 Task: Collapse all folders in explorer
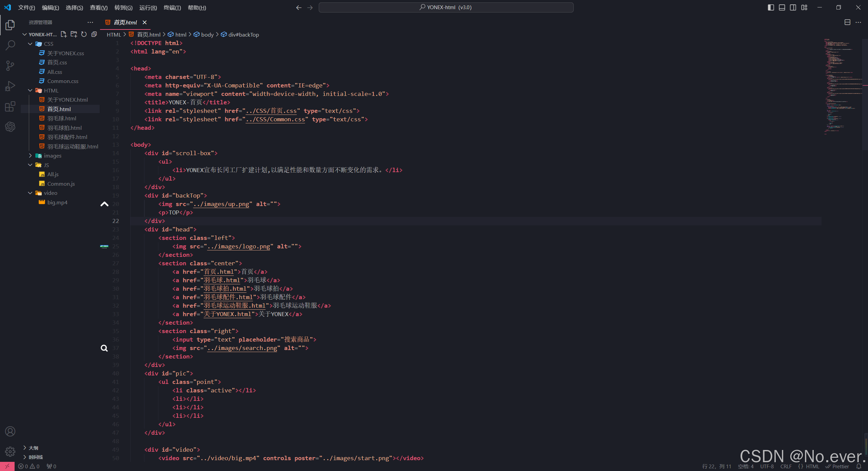94,34
